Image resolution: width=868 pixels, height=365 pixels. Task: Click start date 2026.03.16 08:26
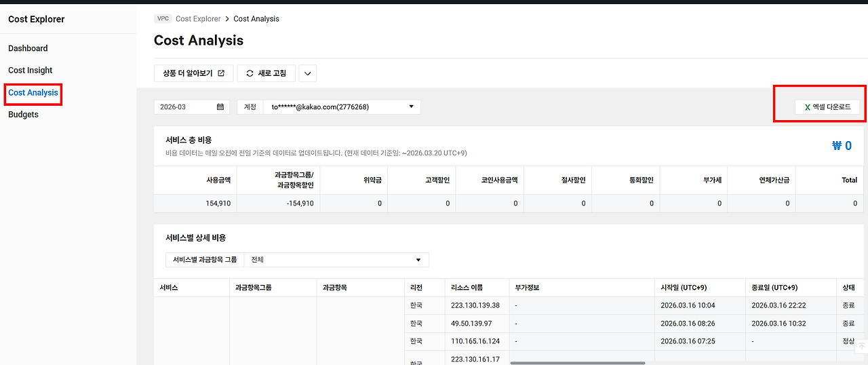pos(688,324)
